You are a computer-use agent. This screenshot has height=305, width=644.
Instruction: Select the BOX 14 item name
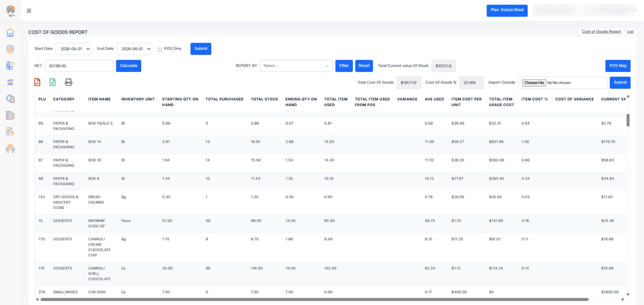point(95,142)
